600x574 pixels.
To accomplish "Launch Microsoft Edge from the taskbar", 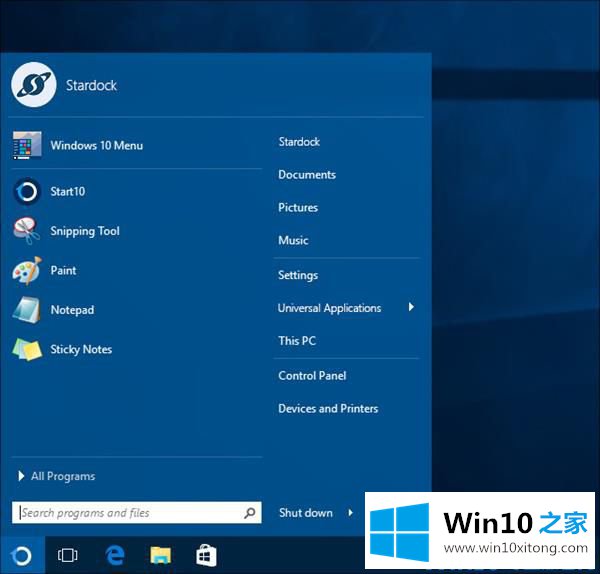I will pyautogui.click(x=115, y=556).
